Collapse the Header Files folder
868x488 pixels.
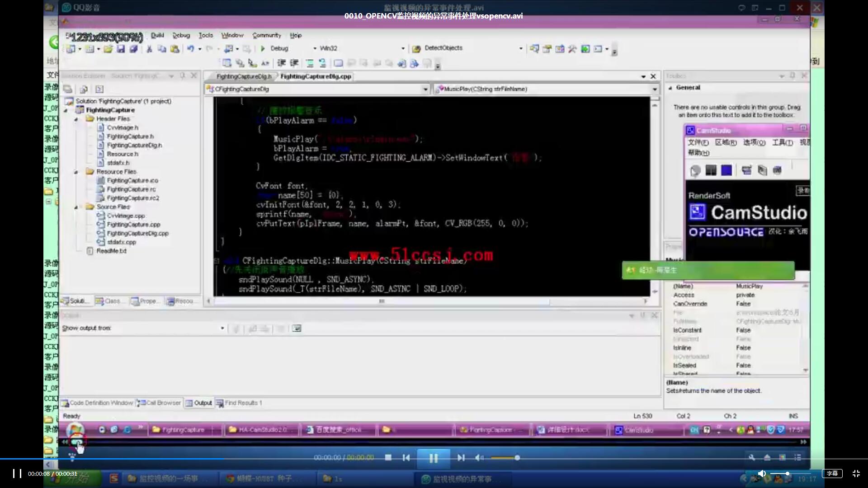[x=76, y=119]
